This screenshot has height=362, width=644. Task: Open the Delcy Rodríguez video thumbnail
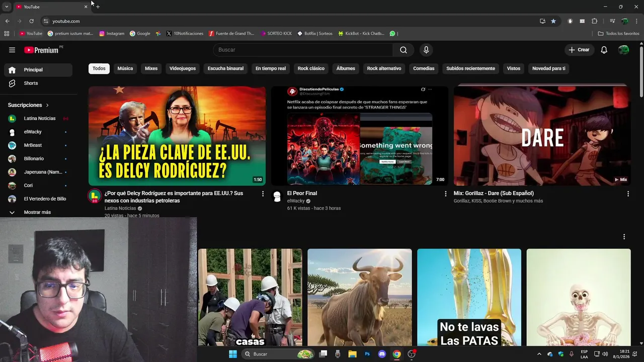click(177, 136)
